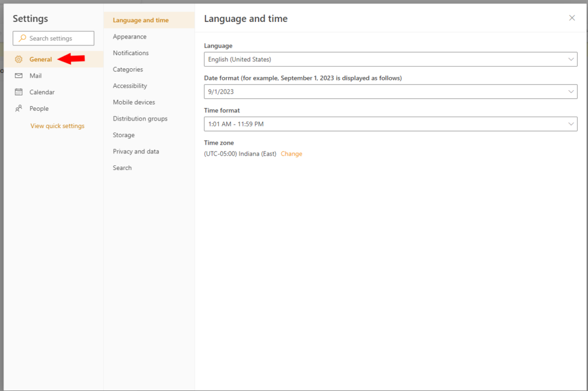Open Accessibility settings
The width and height of the screenshot is (588, 391).
[x=130, y=86]
